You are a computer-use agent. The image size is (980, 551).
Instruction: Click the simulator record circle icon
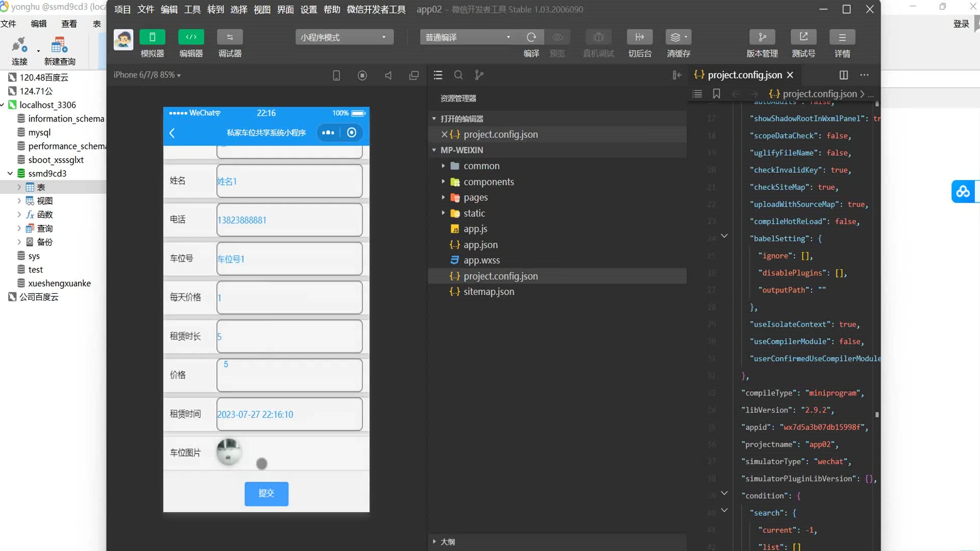click(x=362, y=76)
